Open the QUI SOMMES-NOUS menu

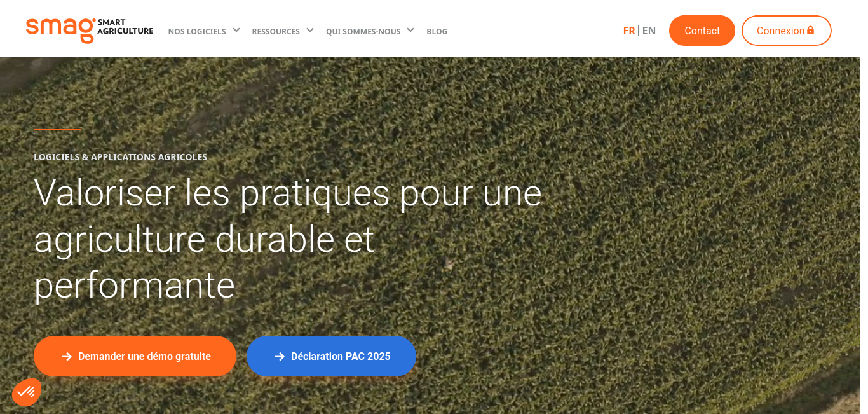pos(363,31)
